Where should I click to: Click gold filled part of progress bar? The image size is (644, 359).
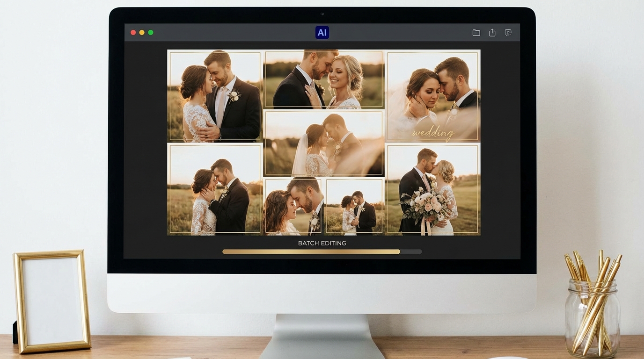tap(311, 251)
